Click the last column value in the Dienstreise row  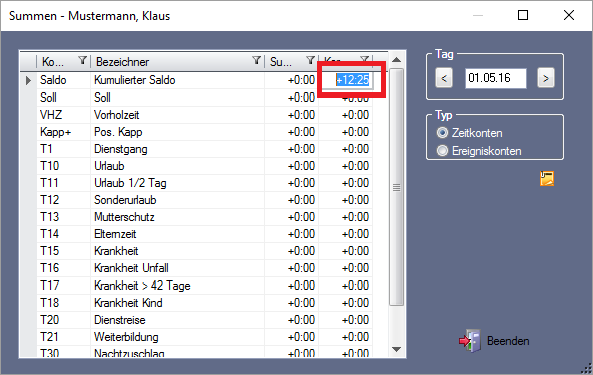[x=355, y=320]
